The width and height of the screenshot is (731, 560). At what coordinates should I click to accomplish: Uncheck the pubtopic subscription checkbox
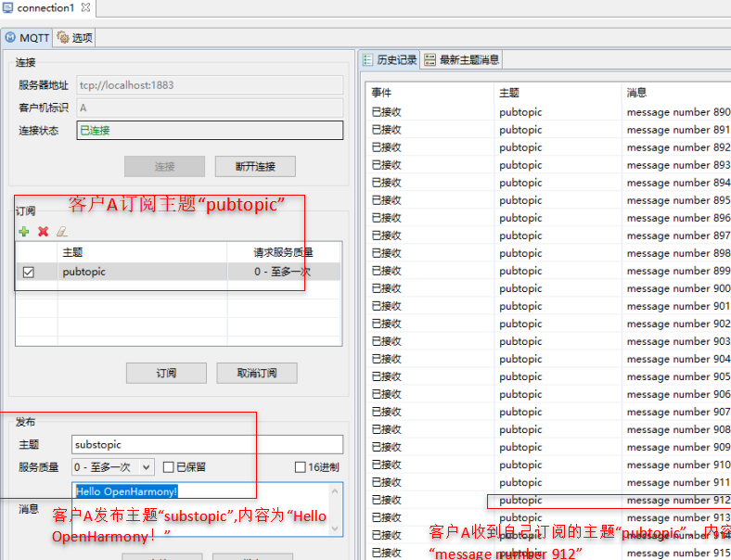click(29, 272)
